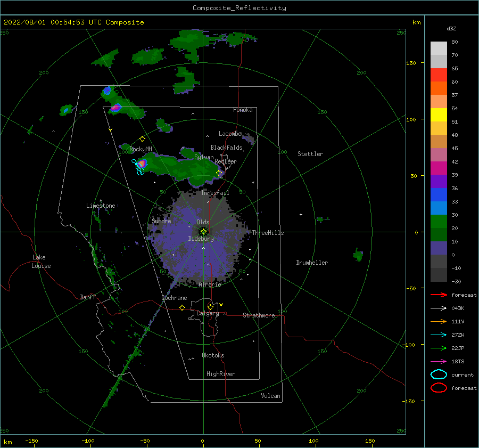Image resolution: width=479 pixels, height=448 pixels.
Task: Click the cyan 27ZW arrow in legend
Action: (439, 335)
